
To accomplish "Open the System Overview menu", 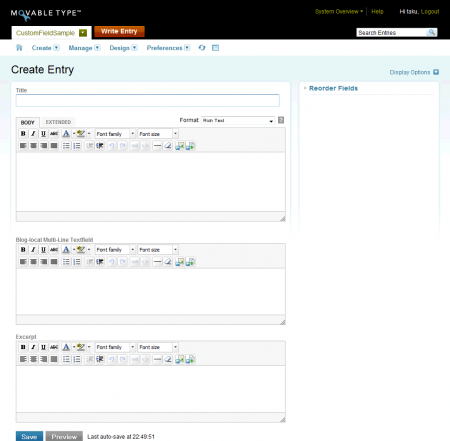I will 339,12.
